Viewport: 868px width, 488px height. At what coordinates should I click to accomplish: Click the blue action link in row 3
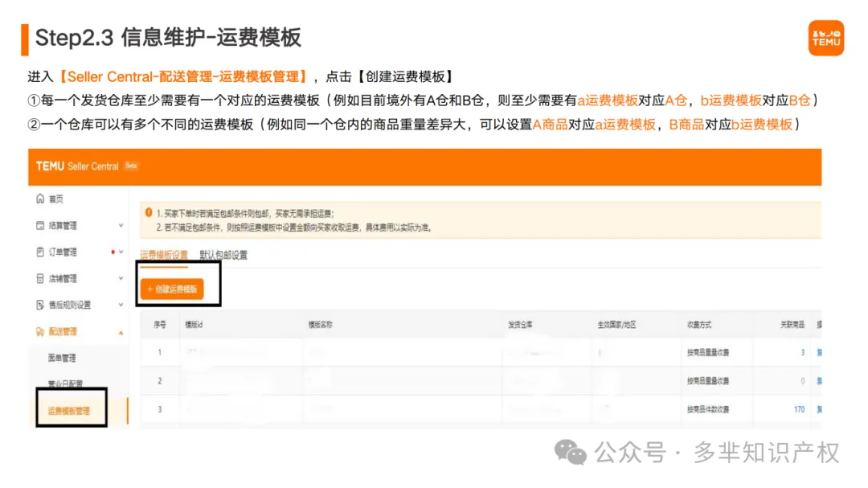click(x=819, y=409)
